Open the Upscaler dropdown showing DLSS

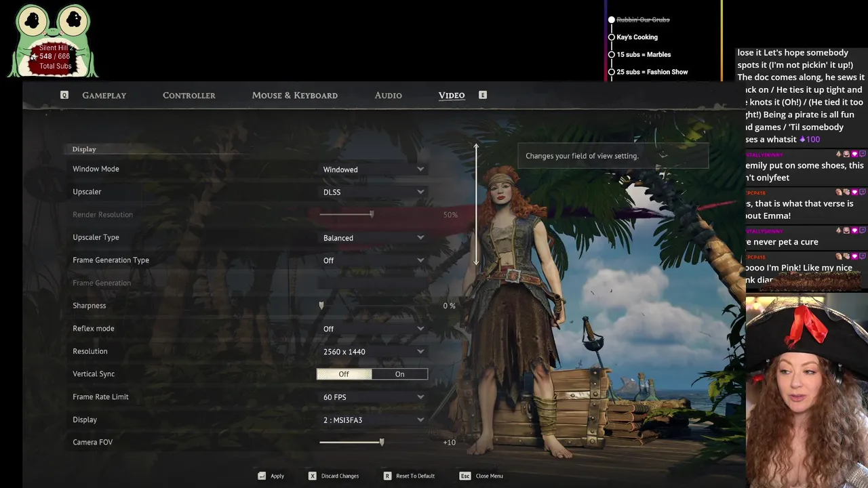pyautogui.click(x=372, y=192)
